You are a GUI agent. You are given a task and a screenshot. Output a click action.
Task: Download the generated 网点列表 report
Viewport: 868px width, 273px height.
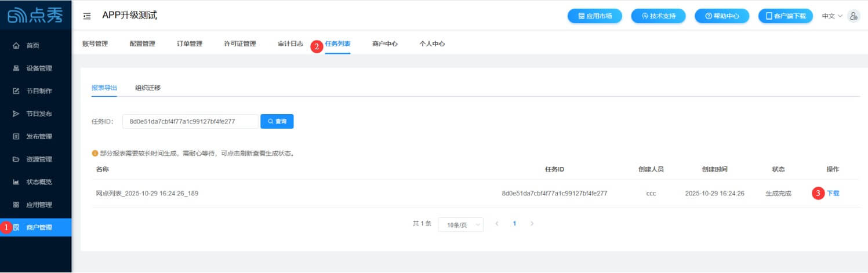coord(833,194)
